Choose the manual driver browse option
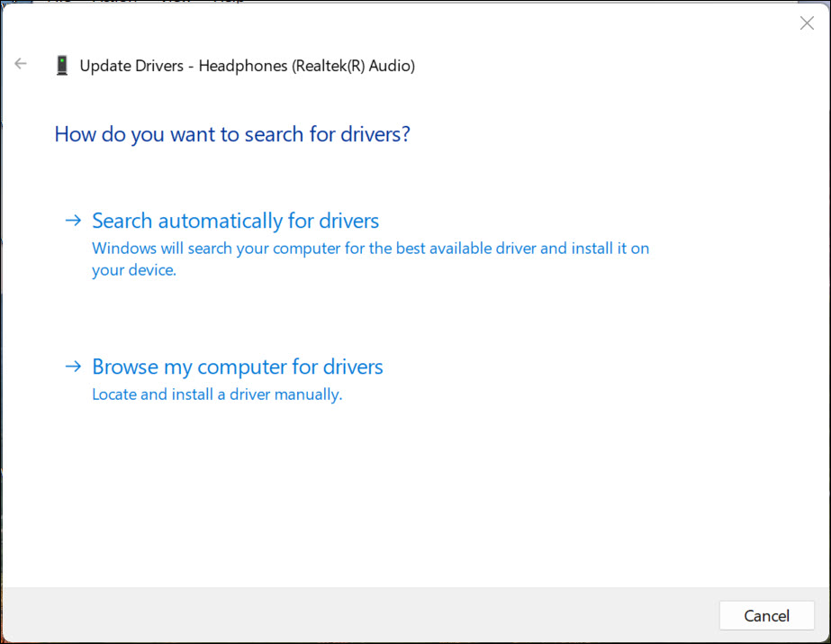The image size is (831, 644). [x=237, y=366]
